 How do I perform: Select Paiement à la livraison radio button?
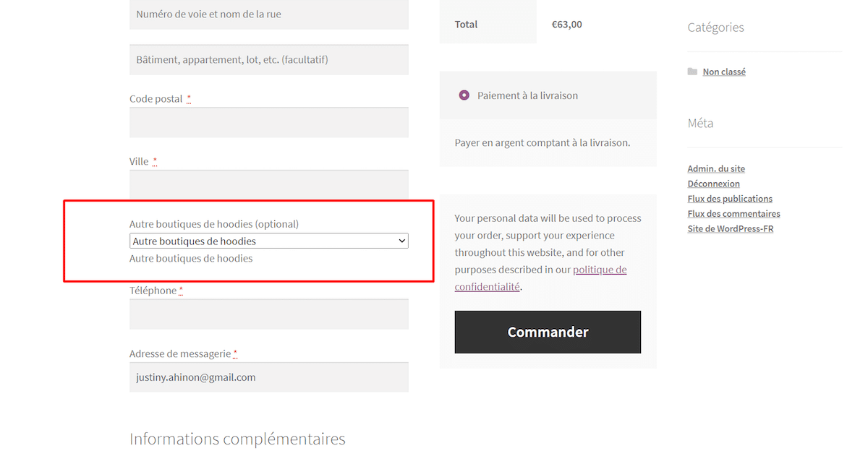[464, 95]
